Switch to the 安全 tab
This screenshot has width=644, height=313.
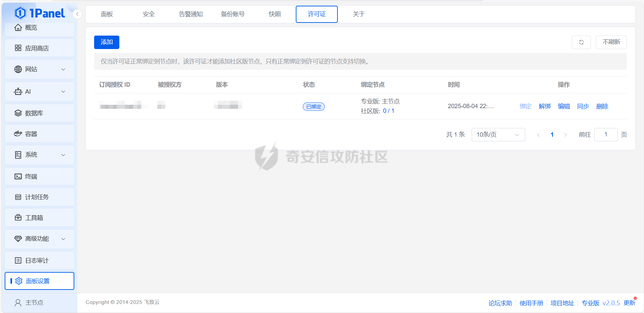(149, 14)
